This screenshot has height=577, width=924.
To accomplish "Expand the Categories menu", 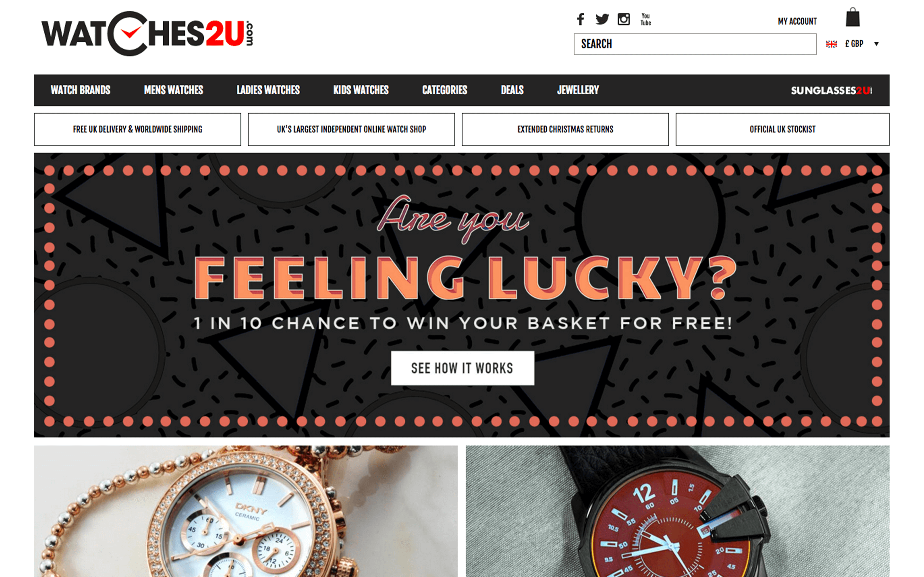I will tap(445, 90).
